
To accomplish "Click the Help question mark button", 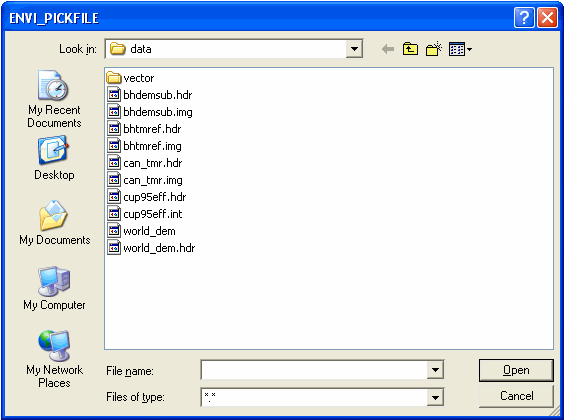I will [x=524, y=17].
